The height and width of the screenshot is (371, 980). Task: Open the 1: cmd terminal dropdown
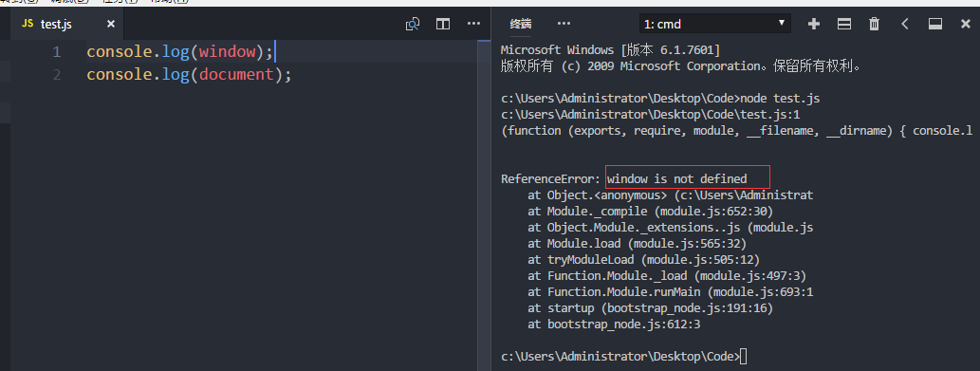(715, 24)
